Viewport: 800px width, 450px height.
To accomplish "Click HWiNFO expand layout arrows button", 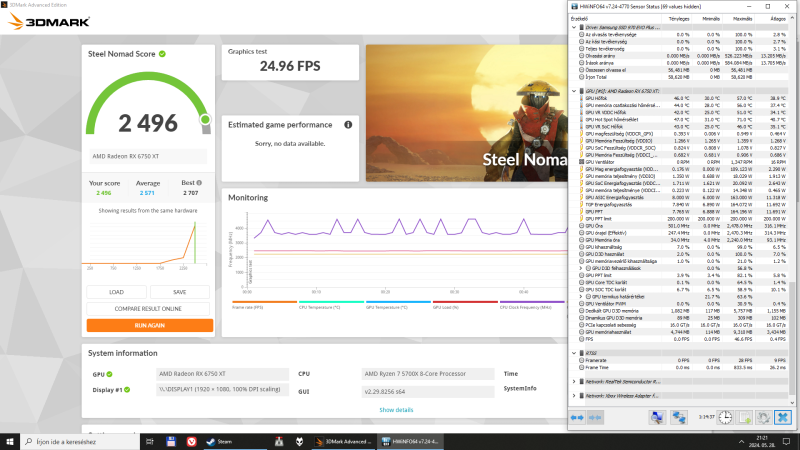I will click(577, 417).
